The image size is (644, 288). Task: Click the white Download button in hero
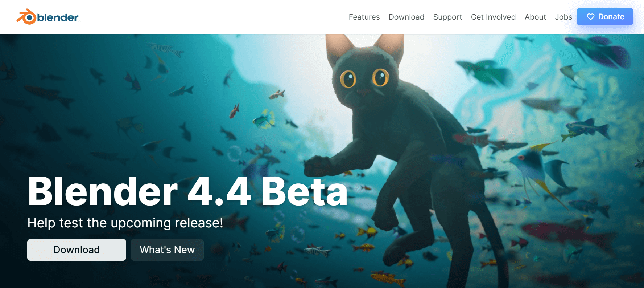pyautogui.click(x=77, y=250)
